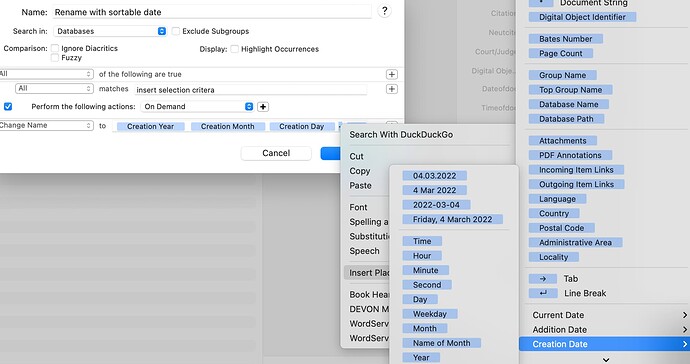Select Cut from the context menu
This screenshot has height=364, width=690.
pos(356,156)
